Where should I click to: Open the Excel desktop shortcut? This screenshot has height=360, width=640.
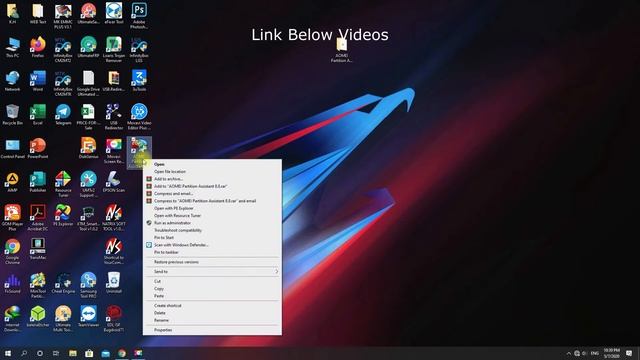tap(38, 115)
